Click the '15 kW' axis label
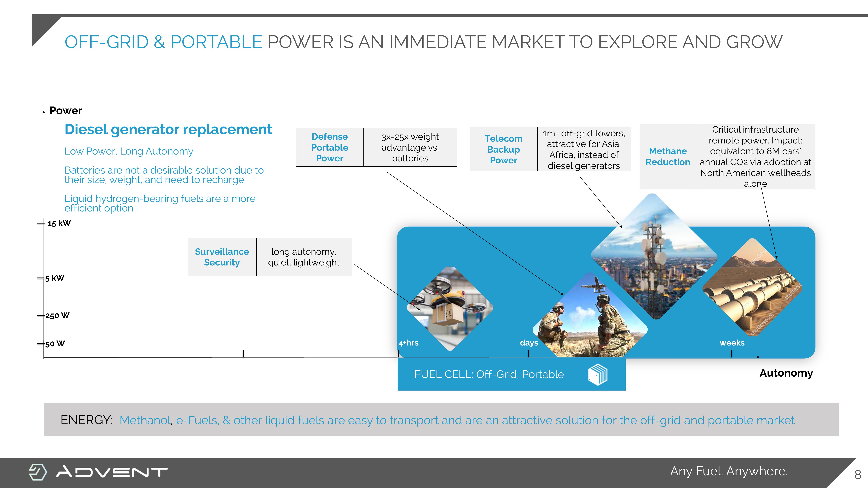Image resolution: width=868 pixels, height=488 pixels. click(59, 223)
